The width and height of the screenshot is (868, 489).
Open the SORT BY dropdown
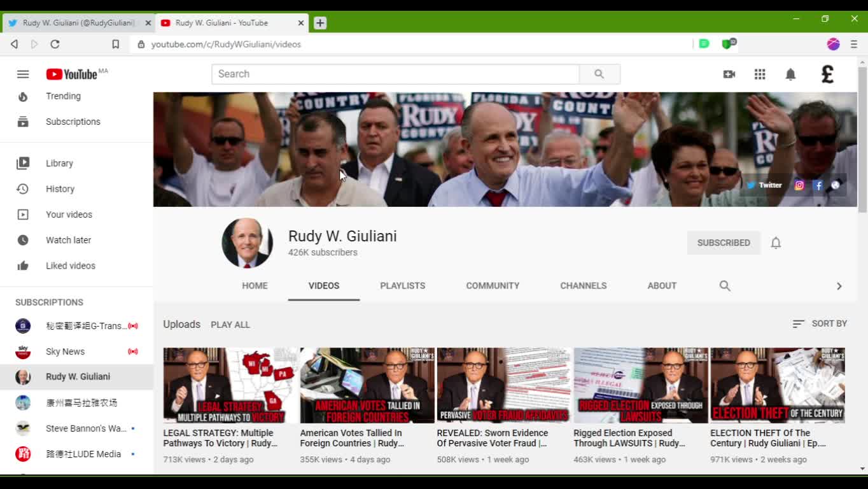click(820, 323)
